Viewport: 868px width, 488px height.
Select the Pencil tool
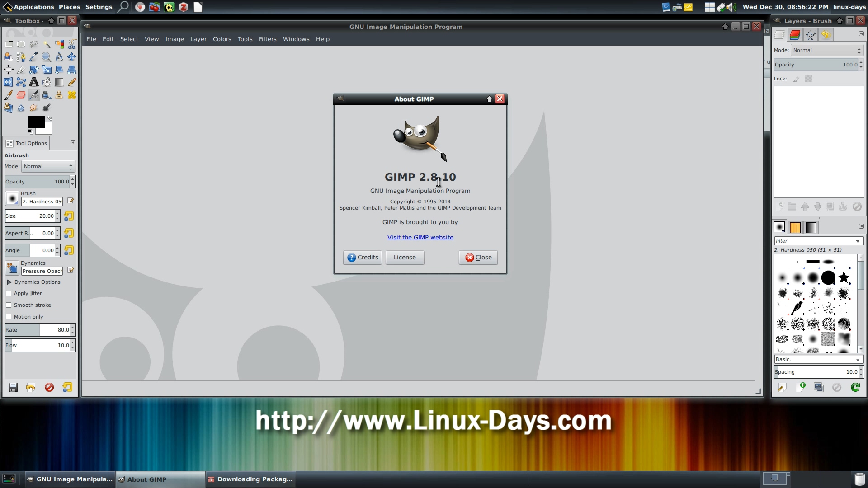coord(72,82)
